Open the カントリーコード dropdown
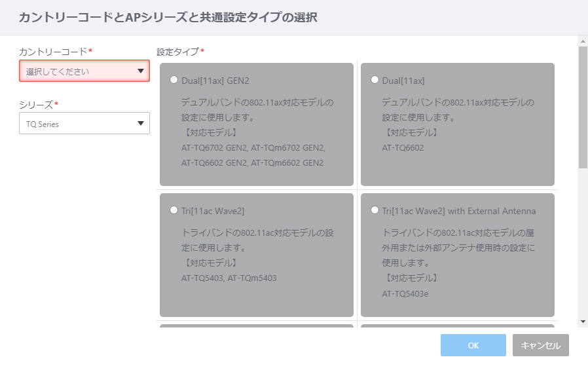Viewport: 588px width, 372px height. pos(84,71)
